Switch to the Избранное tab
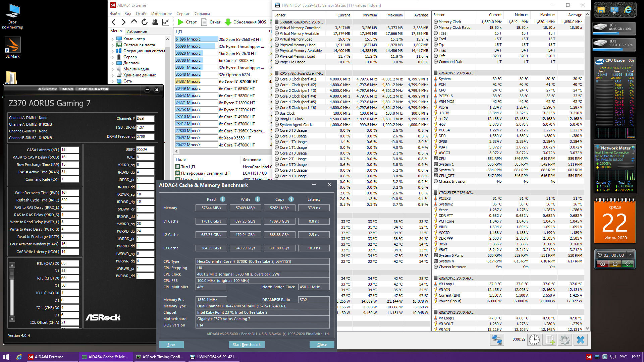 point(137,31)
